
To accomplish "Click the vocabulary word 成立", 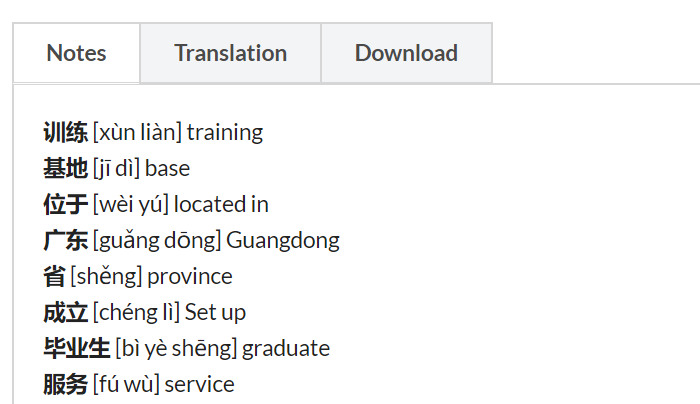I will pos(65,312).
